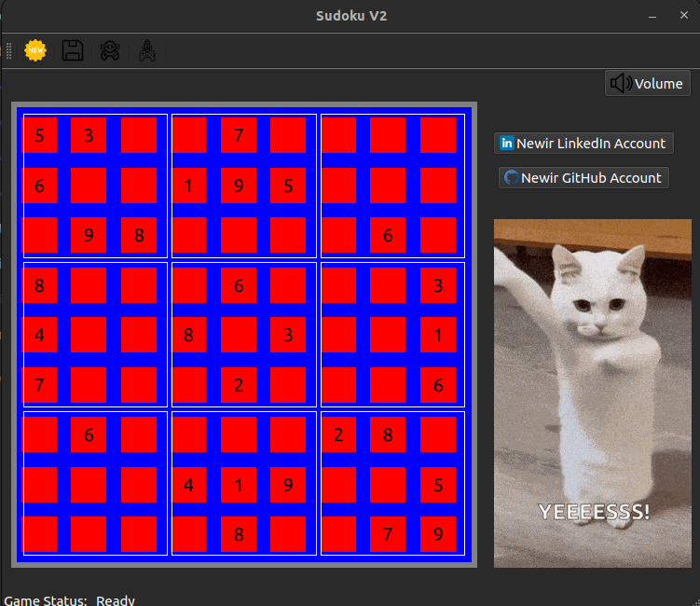Select the 3 cell in the top row

[x=89, y=135]
